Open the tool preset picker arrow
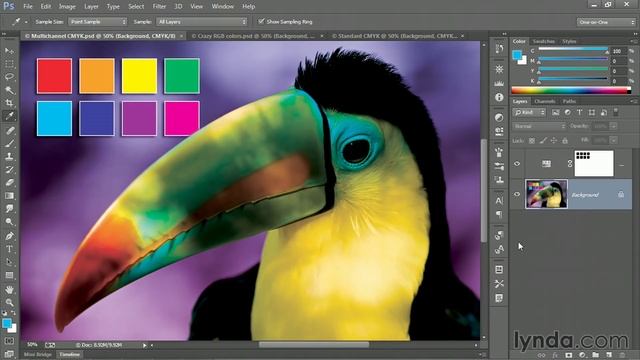This screenshot has height=360, width=640. pyautogui.click(x=26, y=22)
